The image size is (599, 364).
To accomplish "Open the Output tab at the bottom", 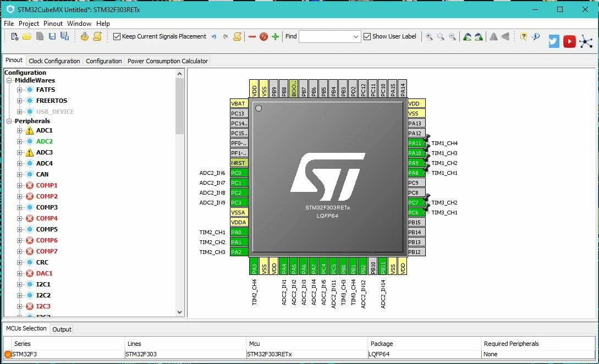I will (x=62, y=329).
